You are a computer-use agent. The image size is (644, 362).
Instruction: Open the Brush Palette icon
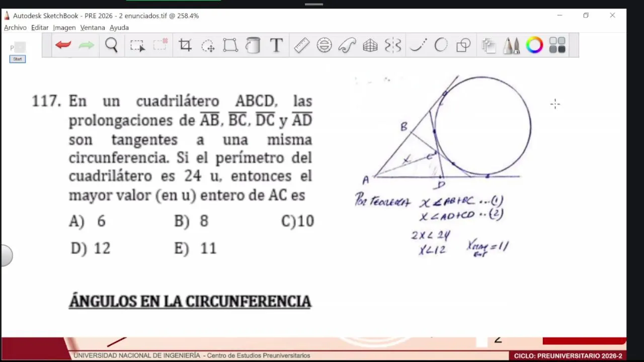click(512, 46)
